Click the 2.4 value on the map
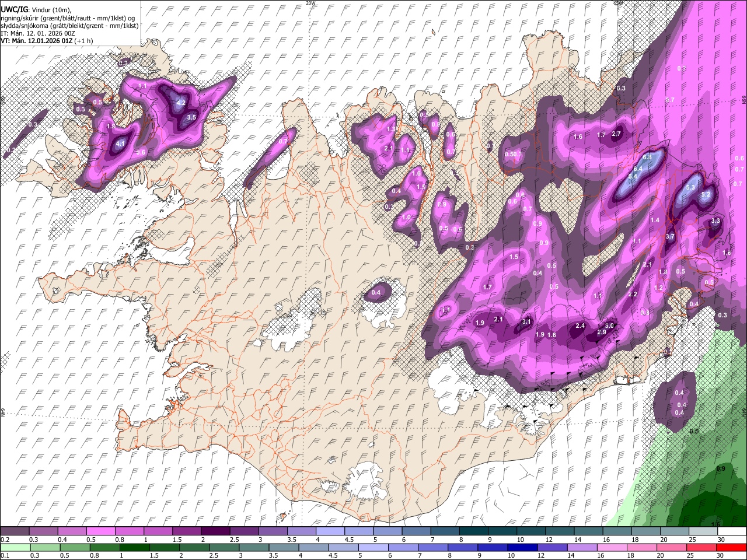The height and width of the screenshot is (560, 747). pyautogui.click(x=580, y=325)
